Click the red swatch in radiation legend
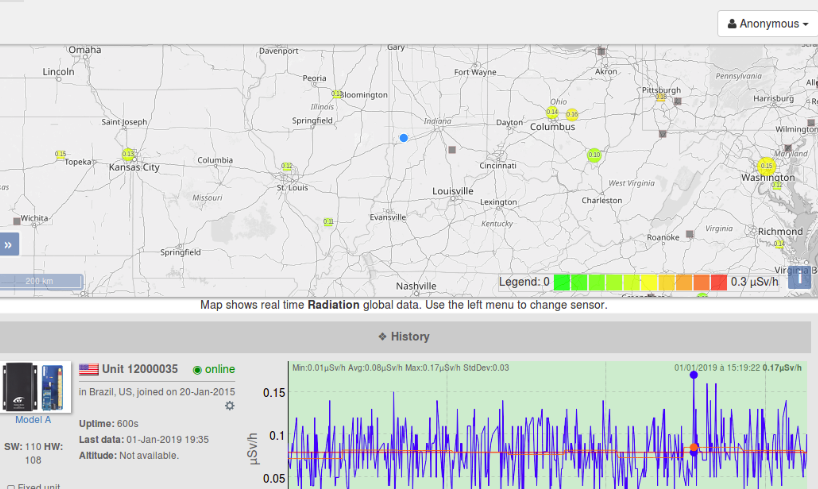Image resolution: width=818 pixels, height=489 pixels. [717, 282]
